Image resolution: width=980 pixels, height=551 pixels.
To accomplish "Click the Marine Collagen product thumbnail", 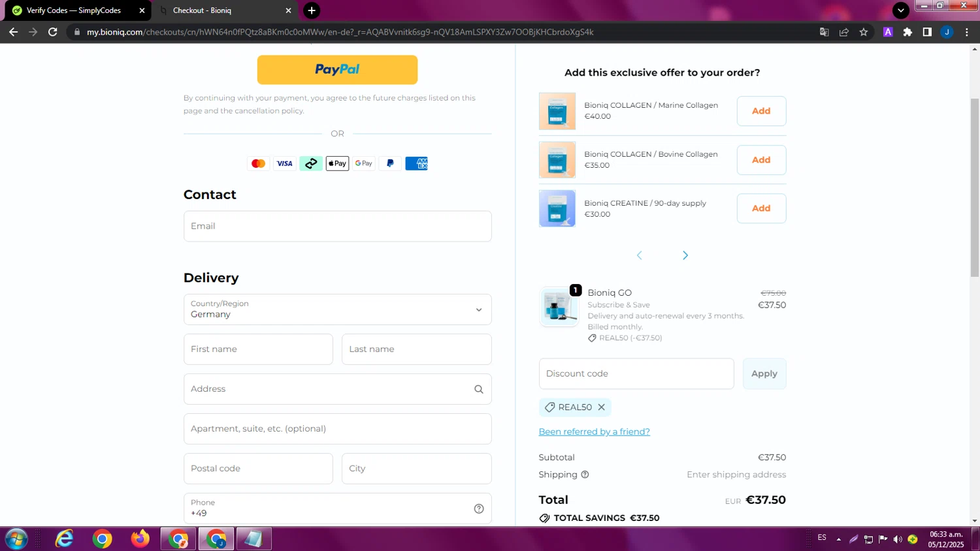I will pos(557,111).
